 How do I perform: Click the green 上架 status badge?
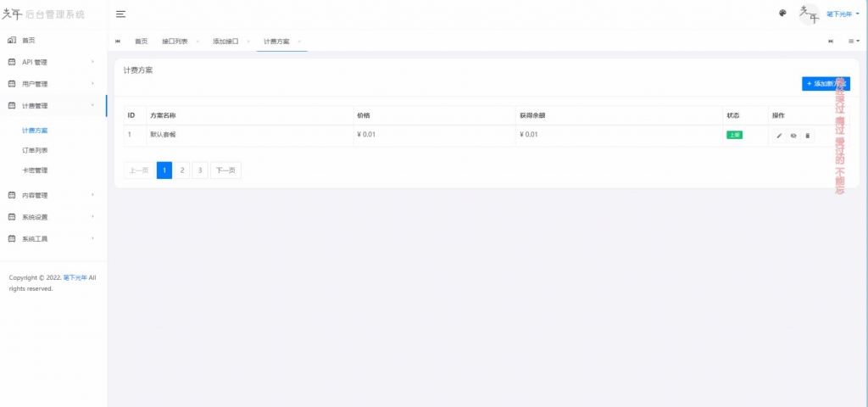pyautogui.click(x=734, y=135)
